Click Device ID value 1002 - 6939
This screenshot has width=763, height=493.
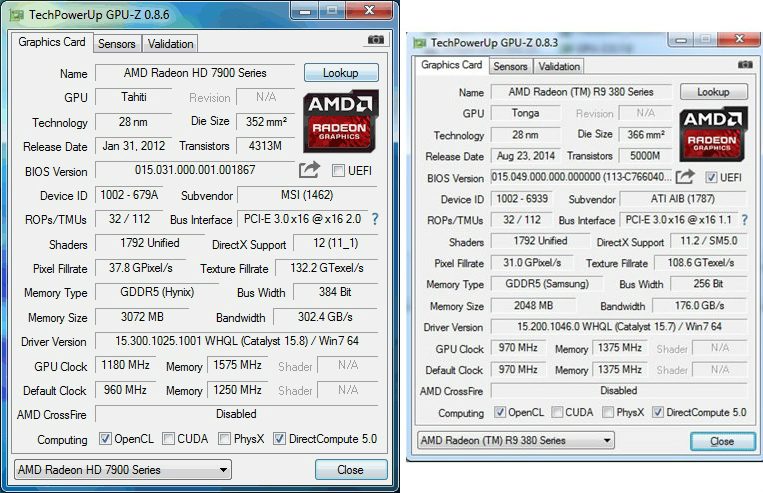(x=522, y=199)
